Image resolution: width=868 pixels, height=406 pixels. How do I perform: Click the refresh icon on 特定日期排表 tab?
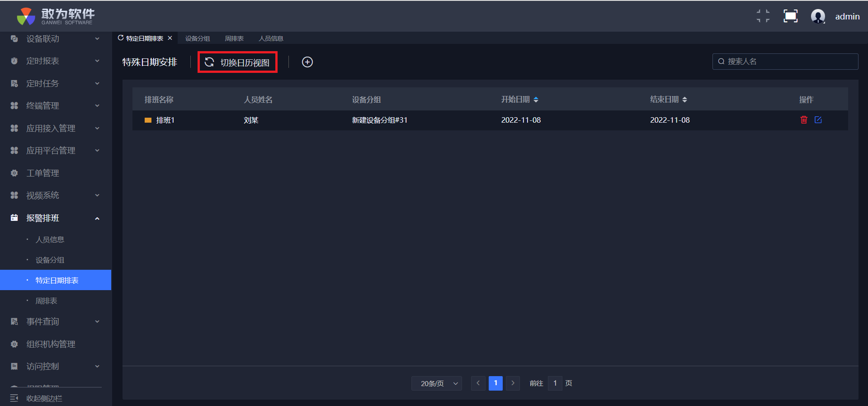121,38
